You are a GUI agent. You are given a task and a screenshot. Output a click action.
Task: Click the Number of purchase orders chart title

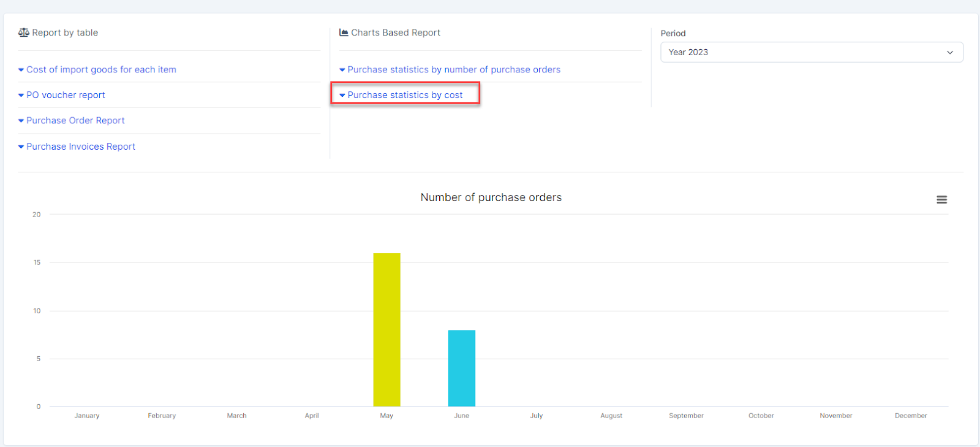491,197
